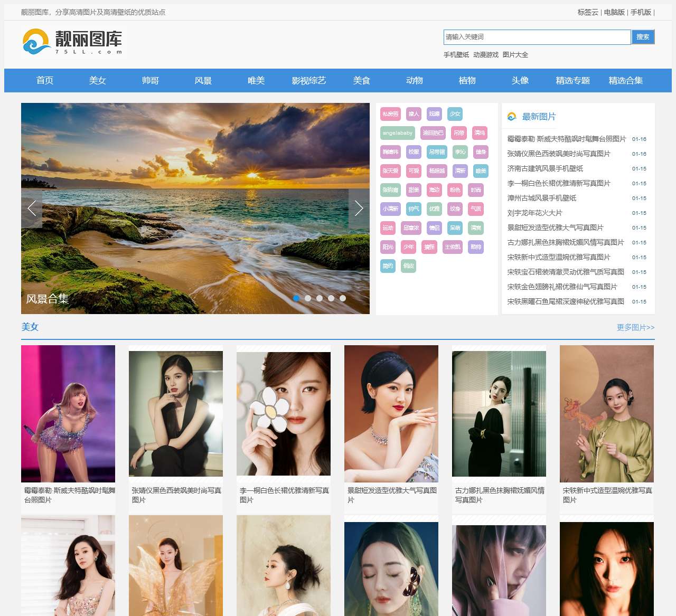Open 唯美 in the blue navigation bar
This screenshot has width=676, height=616.
click(x=256, y=80)
